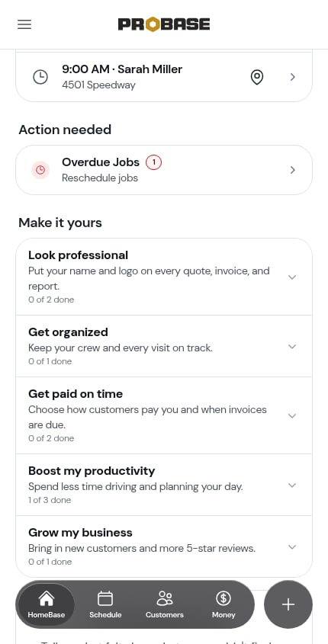The height and width of the screenshot is (644, 328).
Task: Tap the map pin location icon
Action: (257, 77)
